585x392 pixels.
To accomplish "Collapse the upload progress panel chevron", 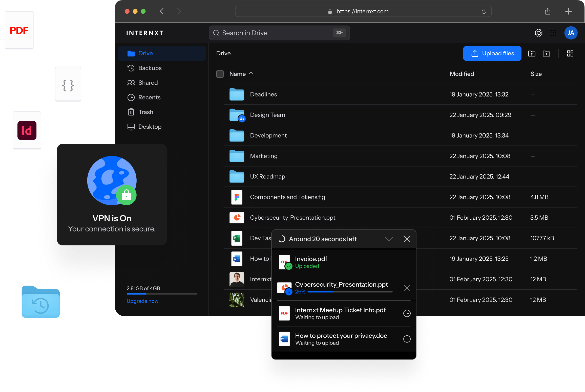I will pos(389,239).
